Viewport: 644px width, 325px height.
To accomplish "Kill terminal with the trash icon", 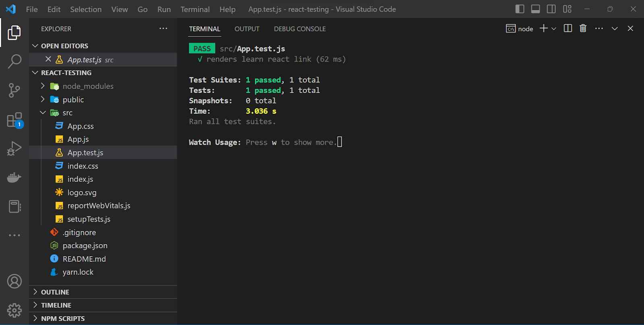I will click(x=583, y=28).
